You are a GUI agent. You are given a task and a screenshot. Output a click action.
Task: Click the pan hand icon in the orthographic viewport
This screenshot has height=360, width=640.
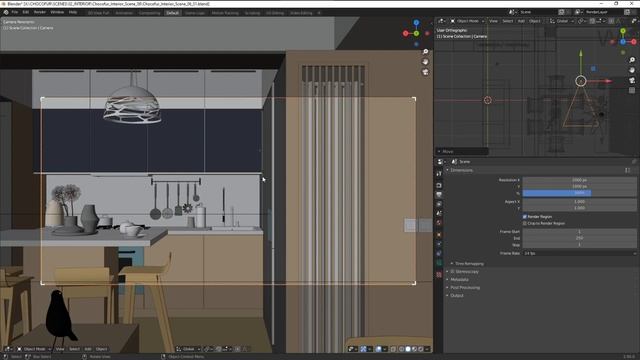click(632, 70)
